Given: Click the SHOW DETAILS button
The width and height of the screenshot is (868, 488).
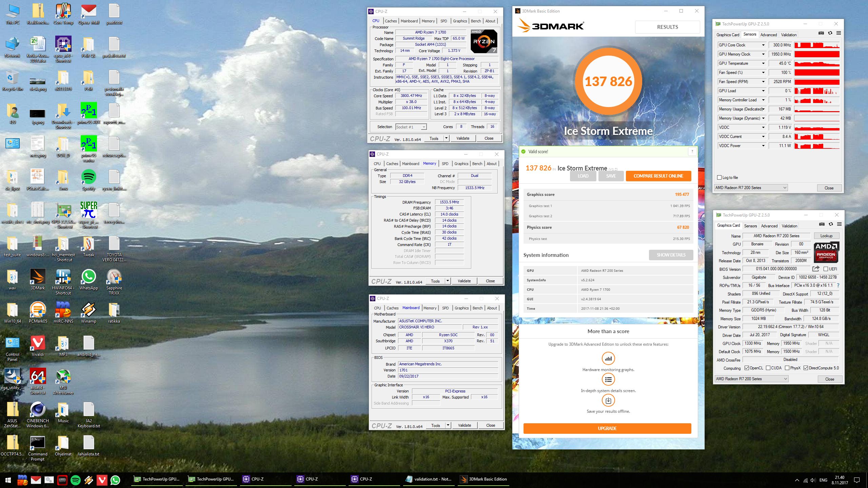Looking at the screenshot, I should pos(671,255).
